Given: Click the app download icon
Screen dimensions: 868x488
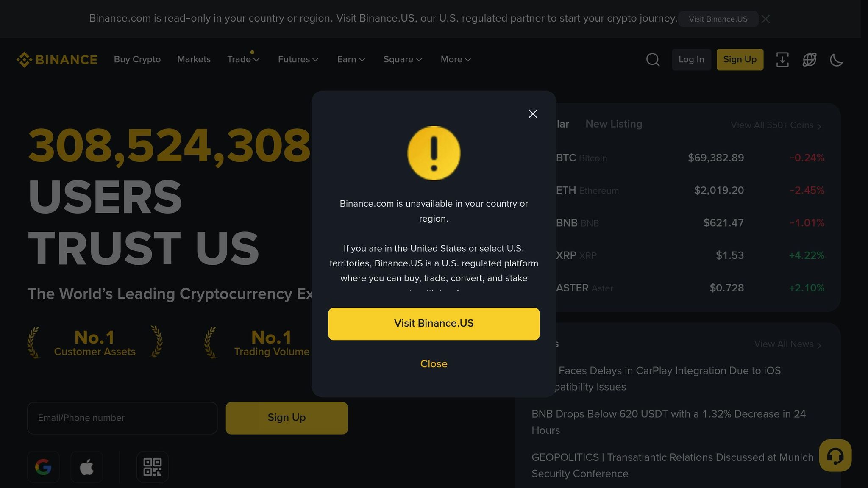Looking at the screenshot, I should [x=782, y=60].
